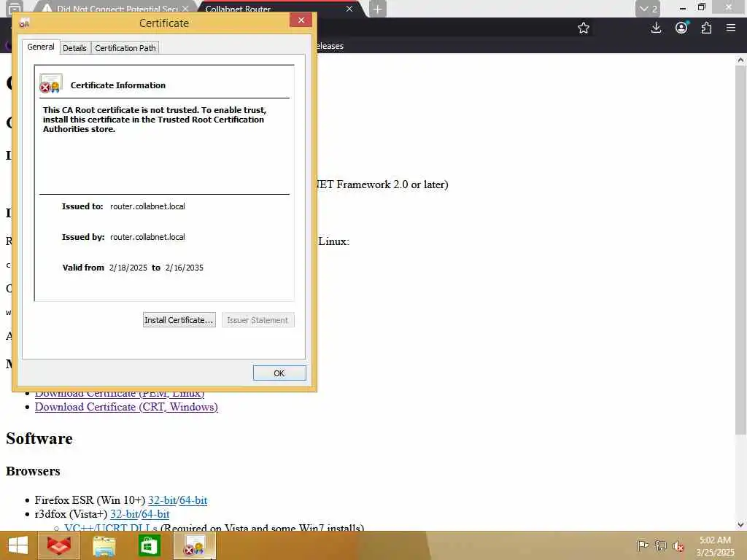Minimize the browser window
Viewport: 747px width, 560px height.
(x=683, y=8)
